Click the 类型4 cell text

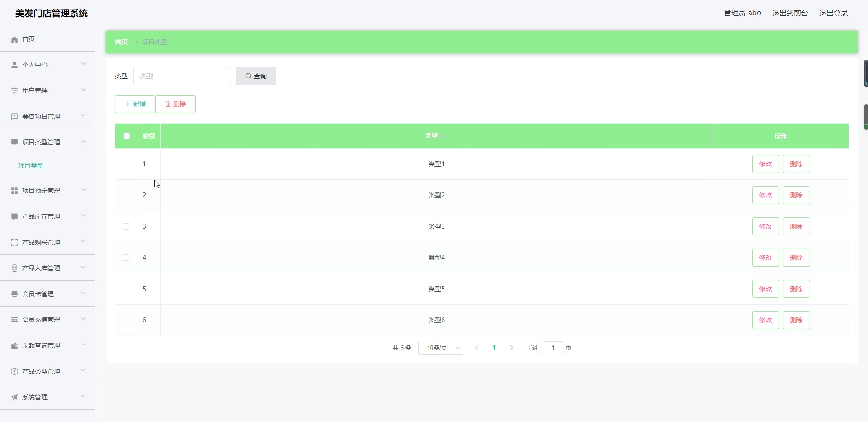point(437,258)
